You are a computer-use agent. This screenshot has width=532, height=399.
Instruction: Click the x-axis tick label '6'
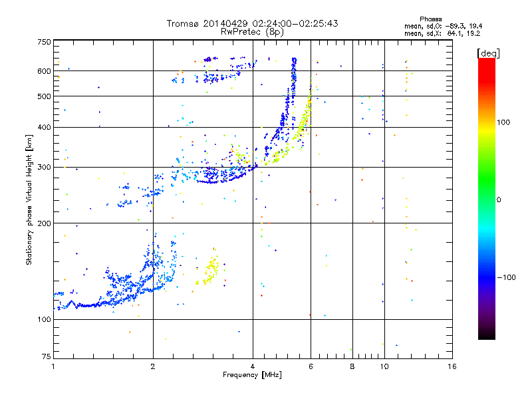[311, 366]
